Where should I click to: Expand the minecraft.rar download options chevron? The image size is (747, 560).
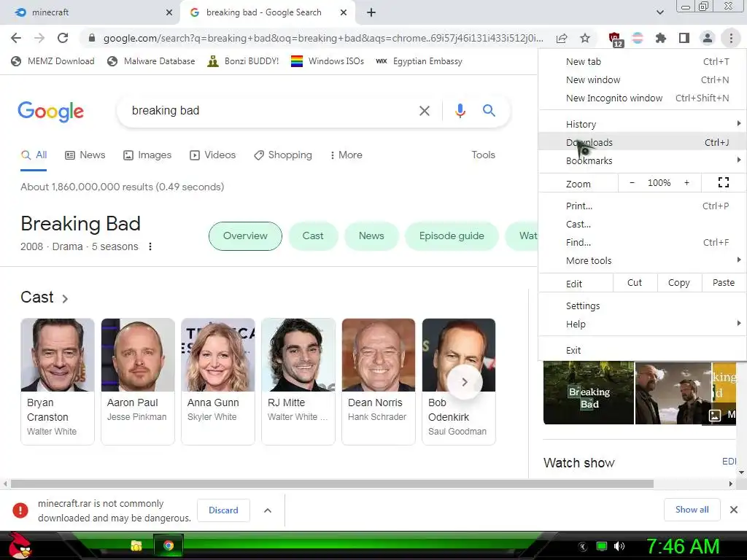coord(268,510)
